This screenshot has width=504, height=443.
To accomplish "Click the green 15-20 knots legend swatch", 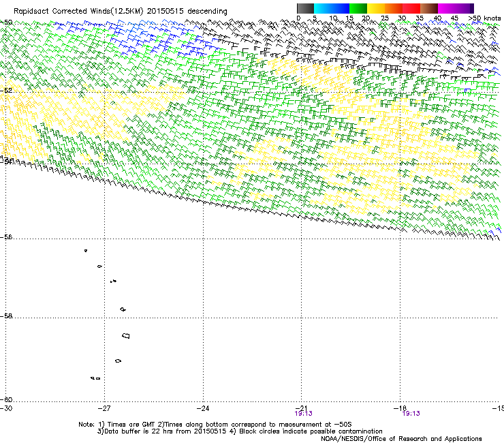I will [358, 8].
